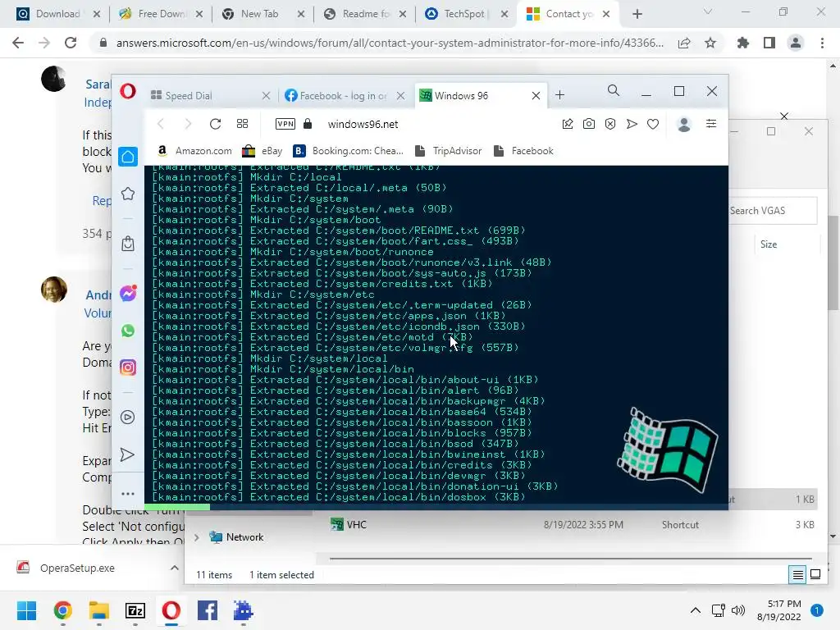Switch to Speed Dial tab in Opera
Screen dimensions: 840x630
click(210, 95)
